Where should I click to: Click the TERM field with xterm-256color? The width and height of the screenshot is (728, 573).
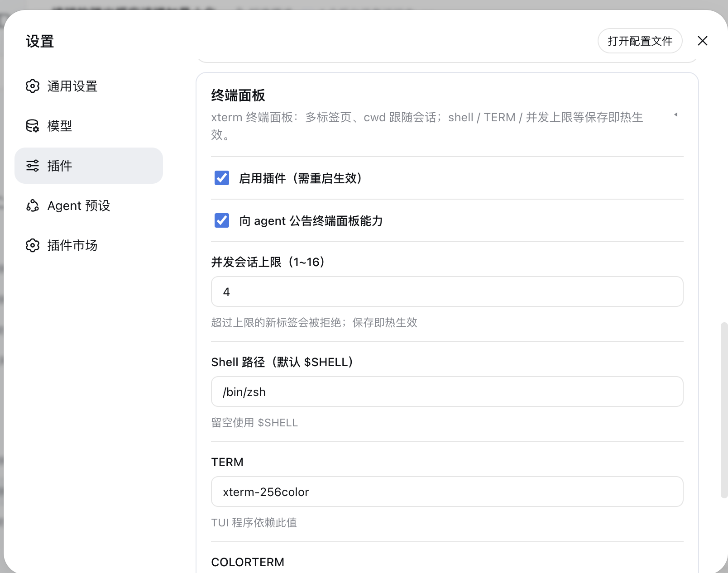tap(447, 492)
